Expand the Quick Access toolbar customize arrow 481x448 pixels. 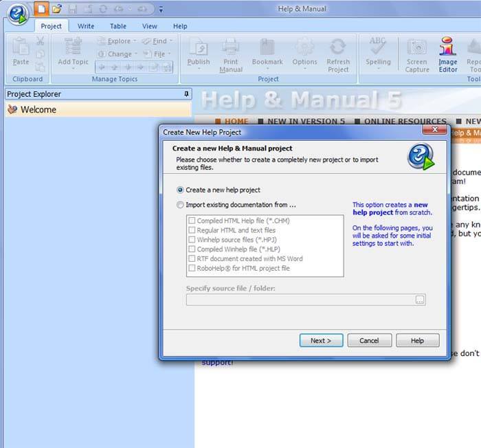pyautogui.click(x=161, y=10)
